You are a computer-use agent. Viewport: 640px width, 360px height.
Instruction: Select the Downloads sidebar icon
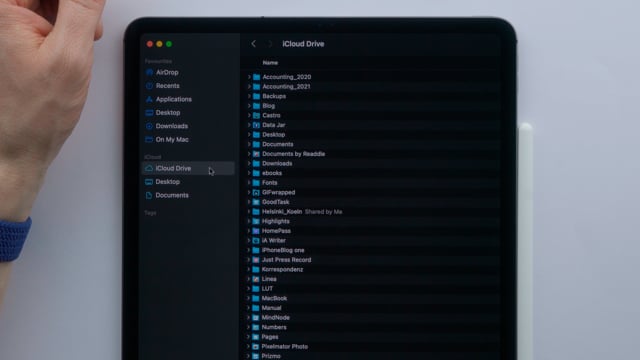click(149, 126)
